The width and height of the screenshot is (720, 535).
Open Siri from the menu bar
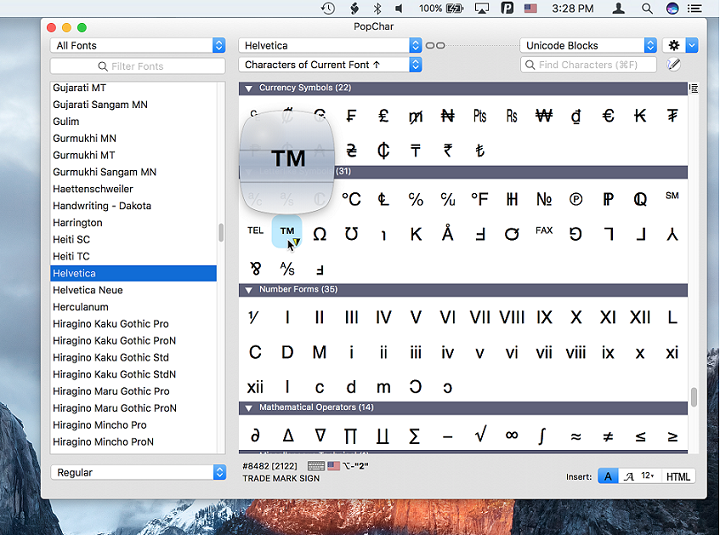672,8
